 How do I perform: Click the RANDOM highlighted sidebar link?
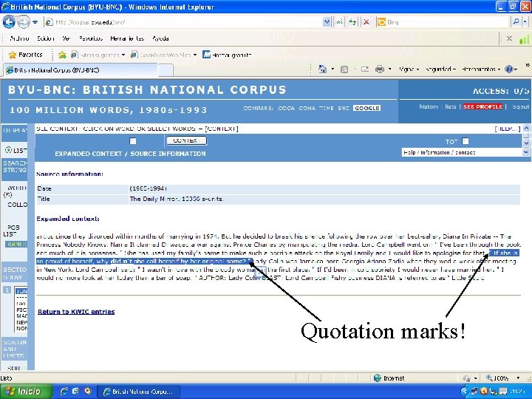coord(16,245)
